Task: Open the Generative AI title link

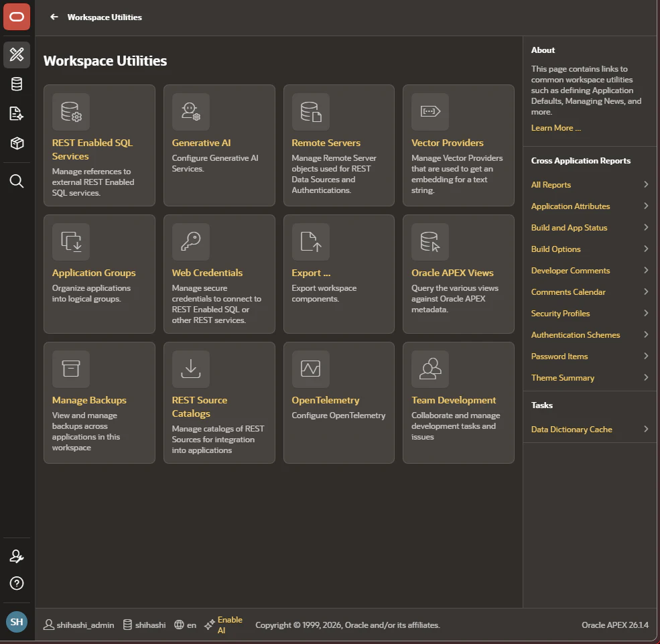Action: click(x=201, y=143)
